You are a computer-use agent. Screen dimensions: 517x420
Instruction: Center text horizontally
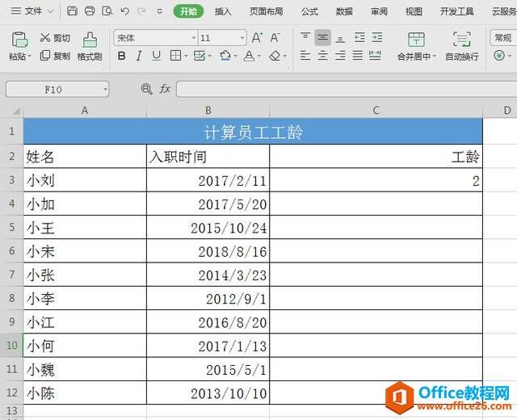tap(322, 55)
